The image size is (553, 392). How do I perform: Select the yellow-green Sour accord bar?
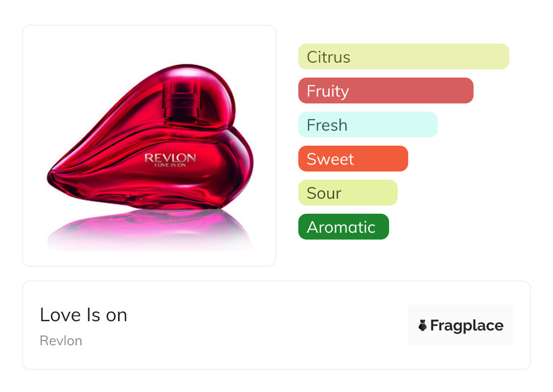tap(348, 193)
